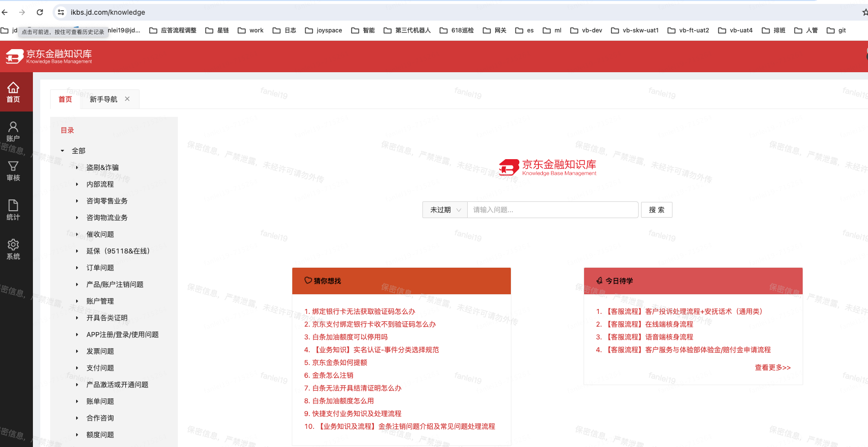Select 合作咨询 tree item

(100, 418)
